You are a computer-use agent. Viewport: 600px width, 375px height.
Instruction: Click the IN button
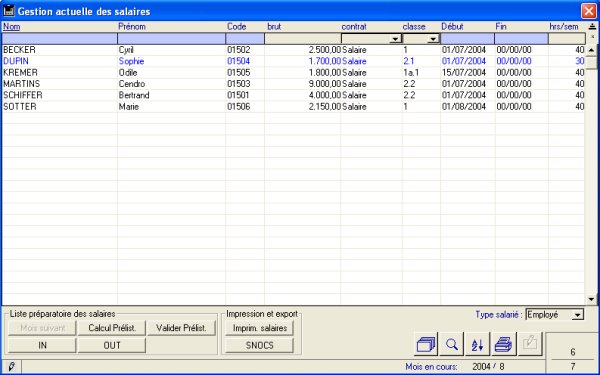(x=42, y=345)
